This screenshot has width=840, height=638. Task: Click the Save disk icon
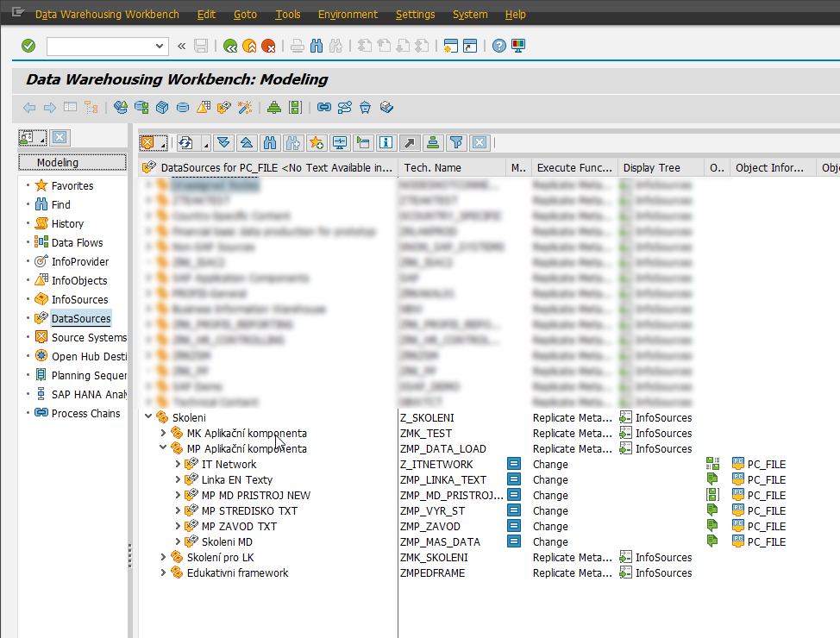coord(201,46)
